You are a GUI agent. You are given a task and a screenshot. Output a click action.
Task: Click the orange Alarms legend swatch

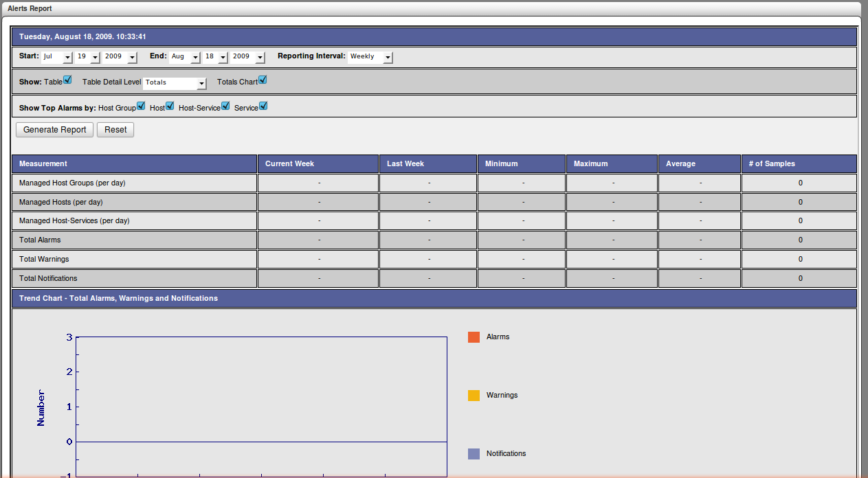474,337
